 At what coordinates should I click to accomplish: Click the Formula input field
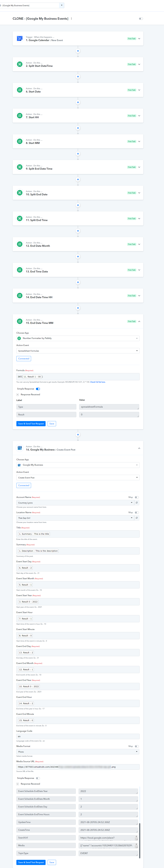tap(78, 377)
